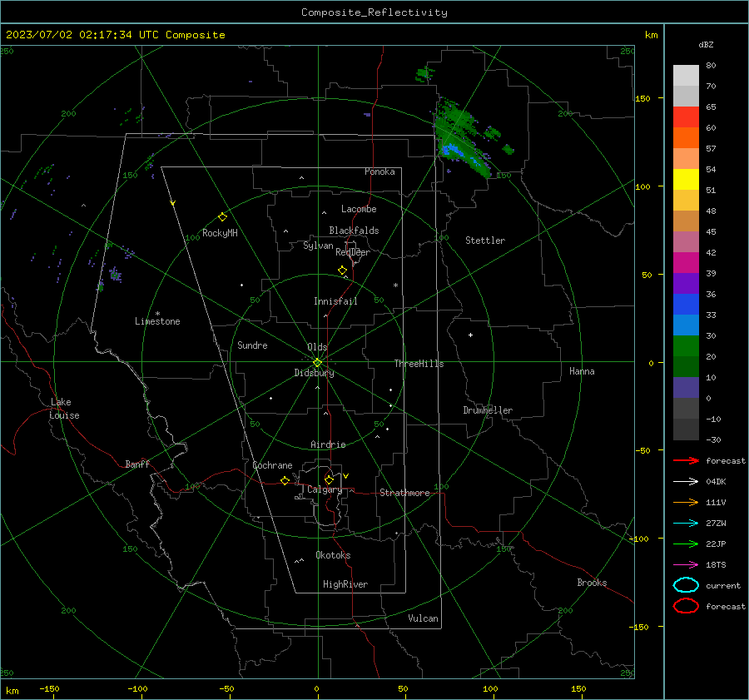Image resolution: width=749 pixels, height=700 pixels.
Task: Click the HighRiver map label
Action: click(x=345, y=584)
